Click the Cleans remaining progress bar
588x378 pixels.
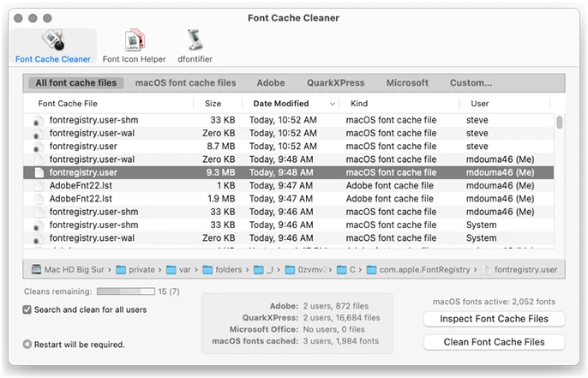point(126,291)
